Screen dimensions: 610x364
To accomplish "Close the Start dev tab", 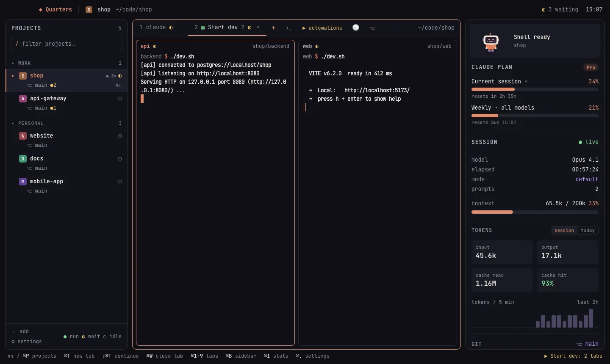I will [258, 28].
